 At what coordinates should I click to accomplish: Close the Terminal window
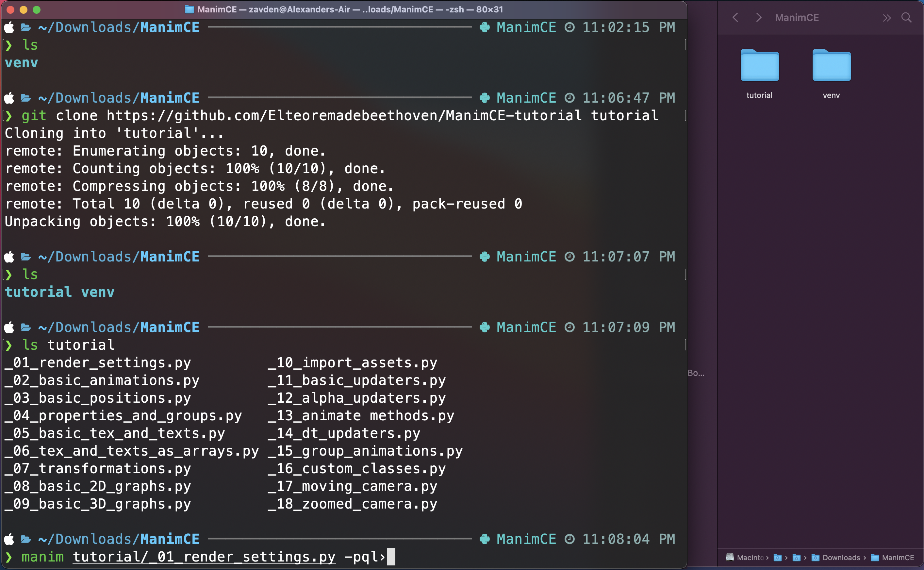coord(10,10)
